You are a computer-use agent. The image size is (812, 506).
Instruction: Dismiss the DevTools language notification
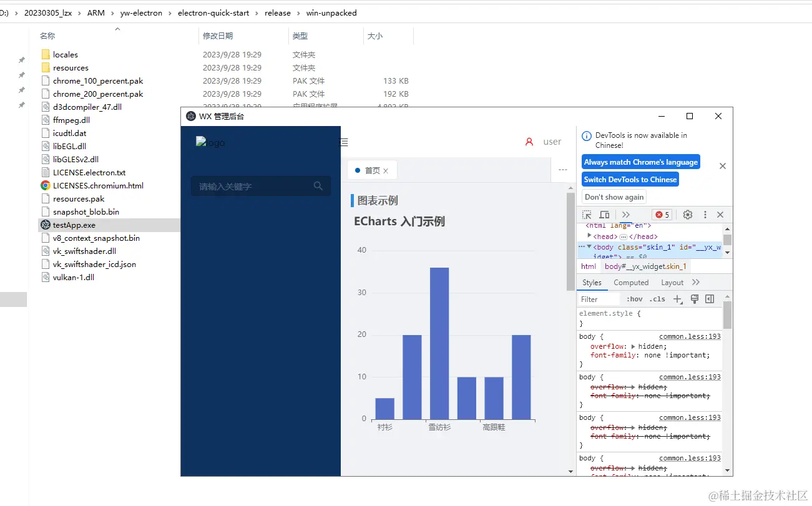pyautogui.click(x=723, y=166)
